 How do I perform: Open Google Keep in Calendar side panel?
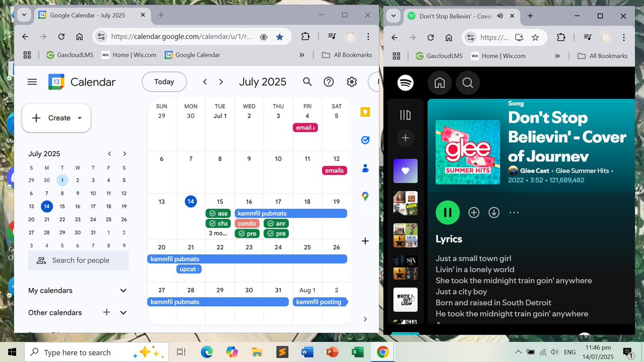[365, 112]
